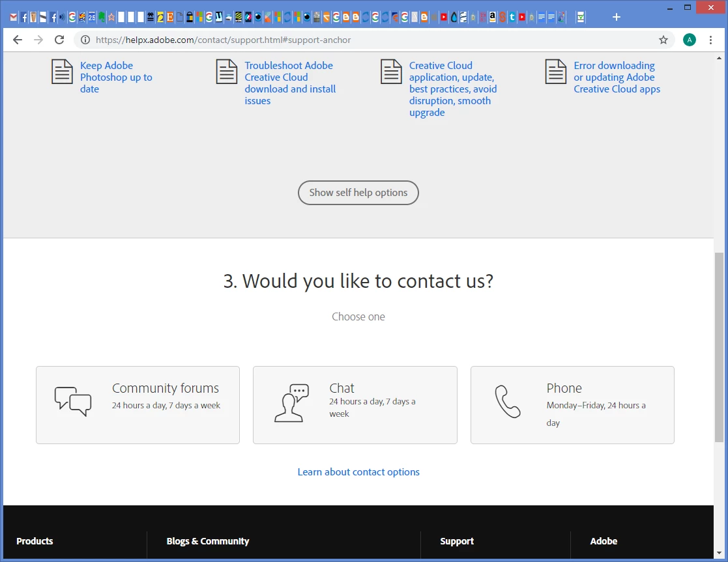This screenshot has width=728, height=562.
Task: Click the 'Choose one' text
Action: click(358, 317)
